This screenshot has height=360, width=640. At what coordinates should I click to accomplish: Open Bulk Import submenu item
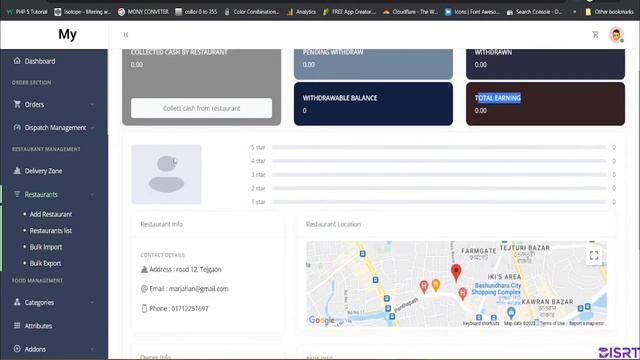pos(46,247)
